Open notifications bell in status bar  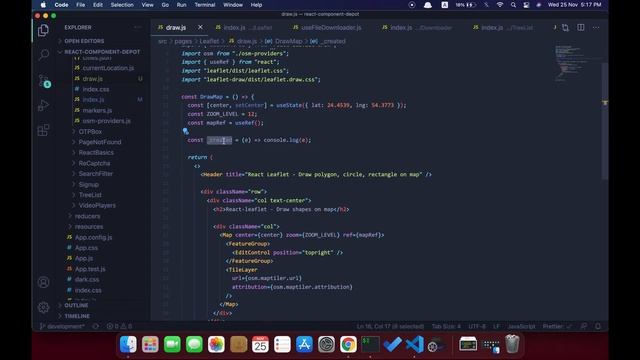pos(598,326)
